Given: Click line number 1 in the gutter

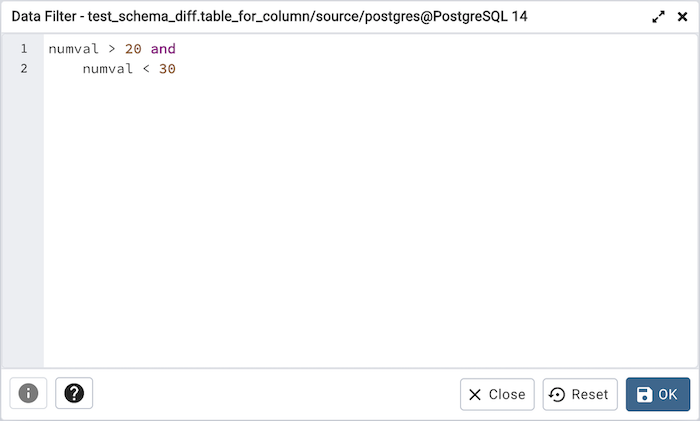Looking at the screenshot, I should [23, 48].
